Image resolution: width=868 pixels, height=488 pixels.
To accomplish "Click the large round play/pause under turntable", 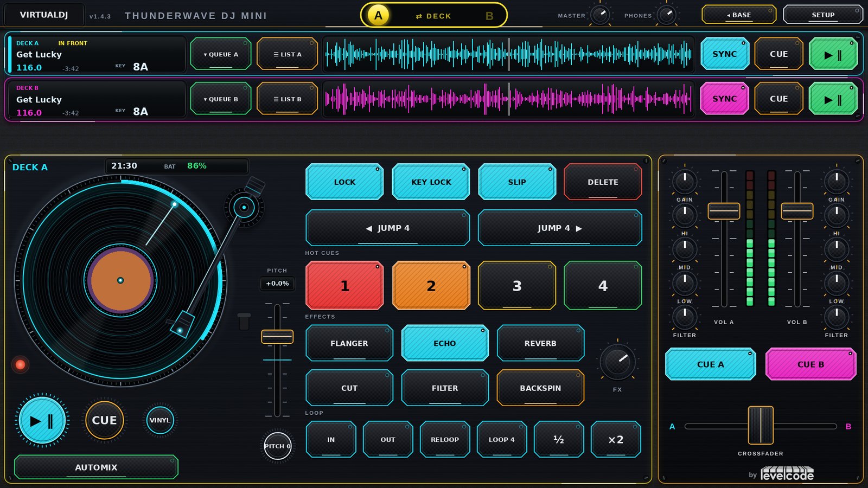I will tap(42, 420).
